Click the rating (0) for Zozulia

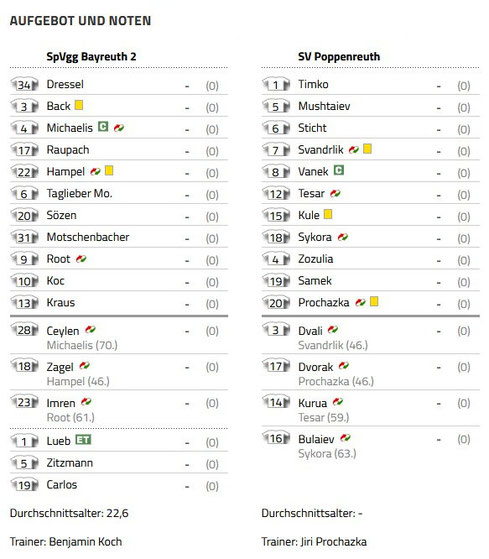click(464, 260)
